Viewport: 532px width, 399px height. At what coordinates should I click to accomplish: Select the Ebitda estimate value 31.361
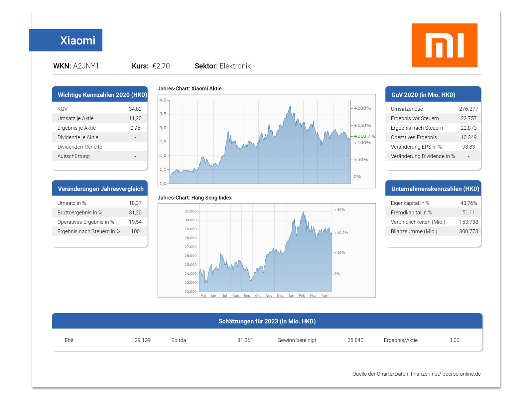pyautogui.click(x=245, y=340)
